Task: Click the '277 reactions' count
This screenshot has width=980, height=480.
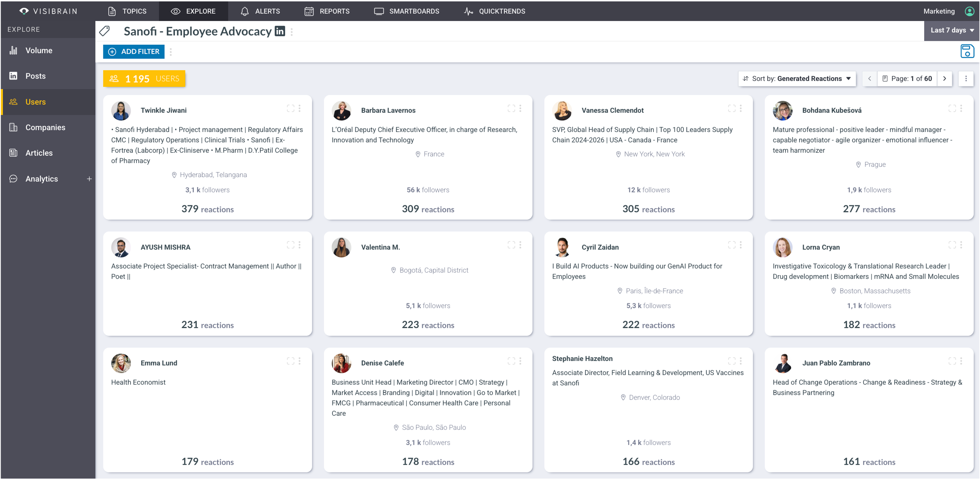Action: (869, 209)
